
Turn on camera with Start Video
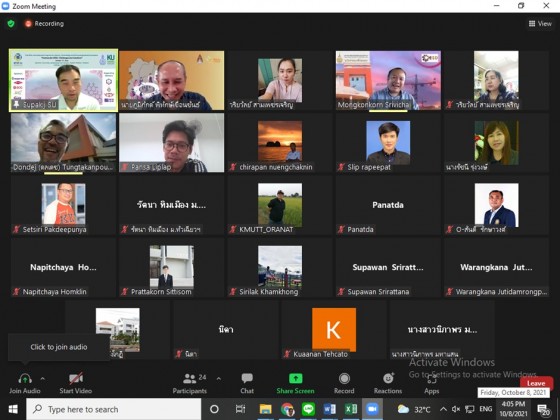coord(76,383)
